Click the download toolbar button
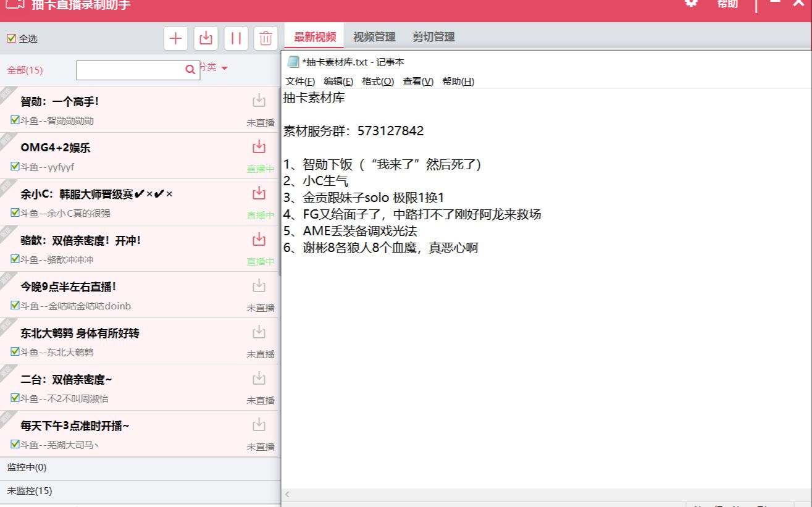This screenshot has width=812, height=507. tap(206, 38)
